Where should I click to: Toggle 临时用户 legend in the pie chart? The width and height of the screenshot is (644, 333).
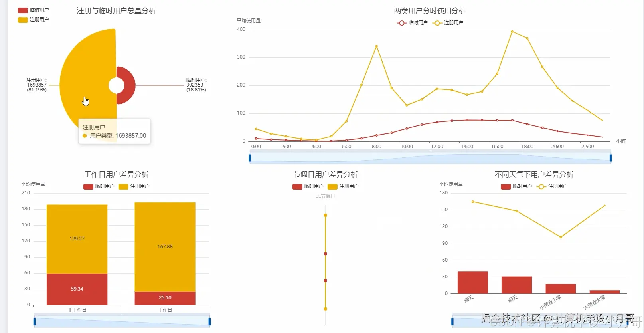click(33, 10)
